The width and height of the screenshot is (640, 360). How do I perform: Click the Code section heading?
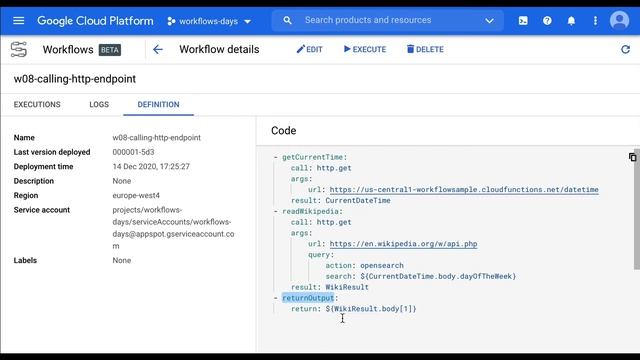(284, 131)
